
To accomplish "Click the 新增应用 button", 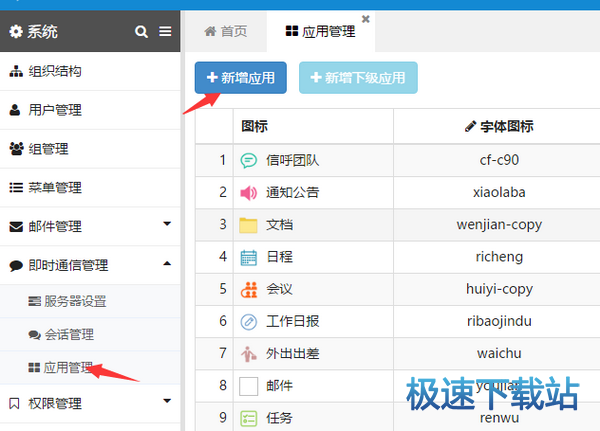I will (x=241, y=78).
